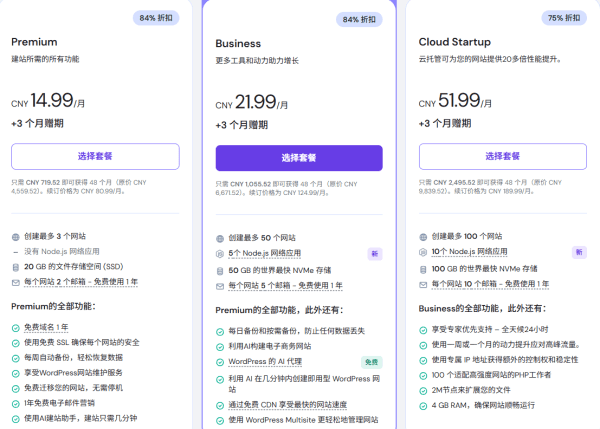Click checkmark beside 使用免费 SSL
This screenshot has height=429, width=600.
point(16,343)
